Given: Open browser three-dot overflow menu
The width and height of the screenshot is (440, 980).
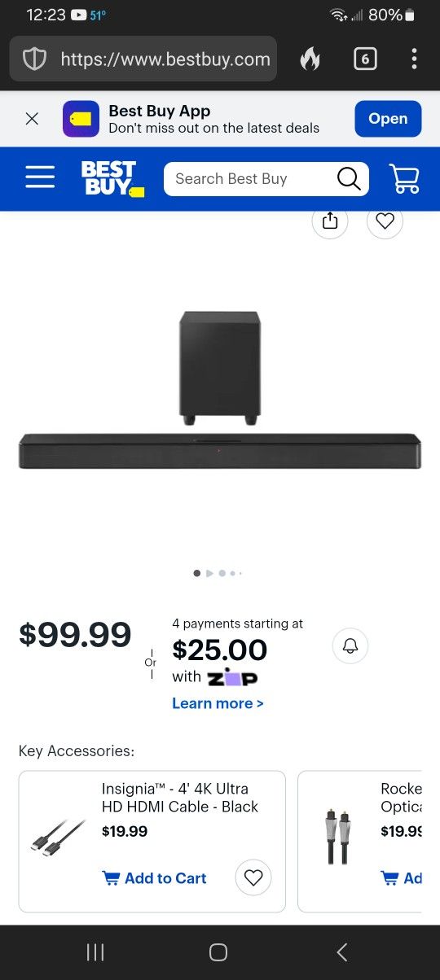Looking at the screenshot, I should pyautogui.click(x=414, y=59).
